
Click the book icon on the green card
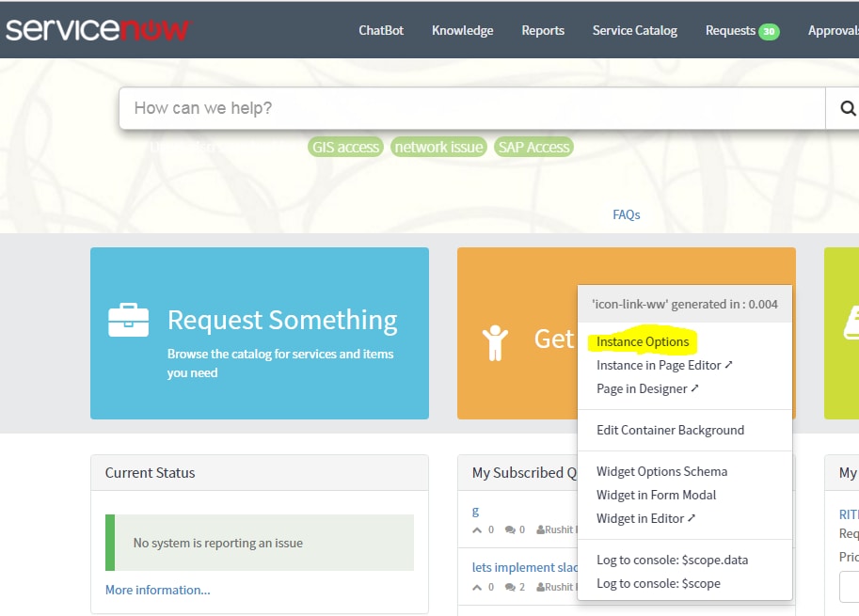pos(851,324)
